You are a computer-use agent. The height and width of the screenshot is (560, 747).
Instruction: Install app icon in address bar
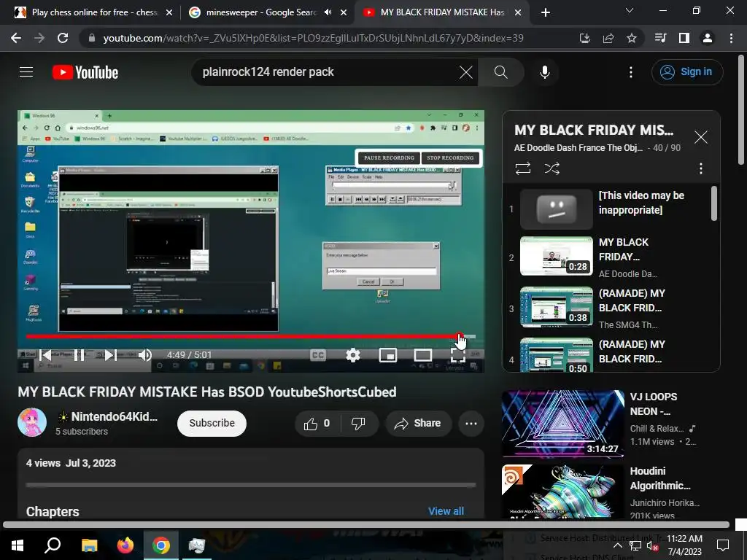pos(584,38)
